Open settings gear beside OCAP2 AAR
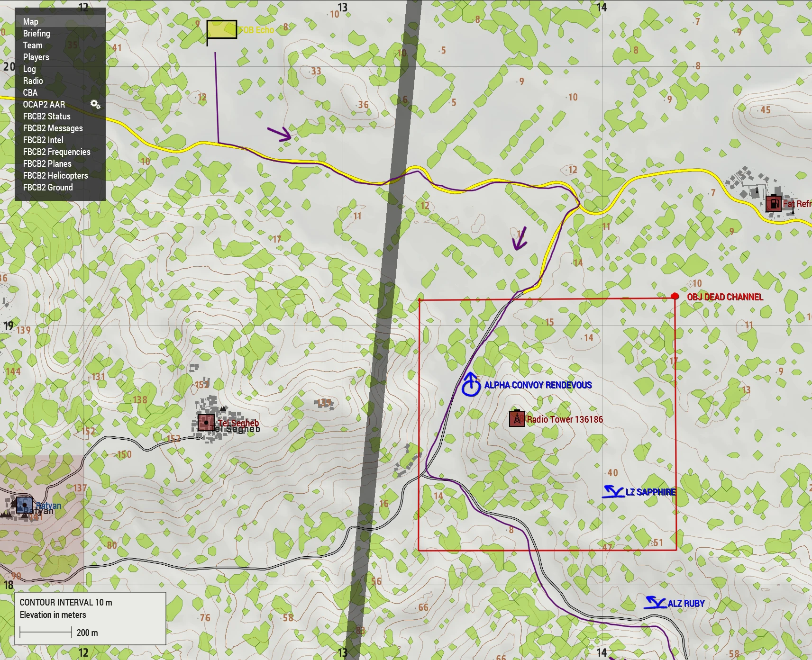This screenshot has height=660, width=812. tap(95, 104)
